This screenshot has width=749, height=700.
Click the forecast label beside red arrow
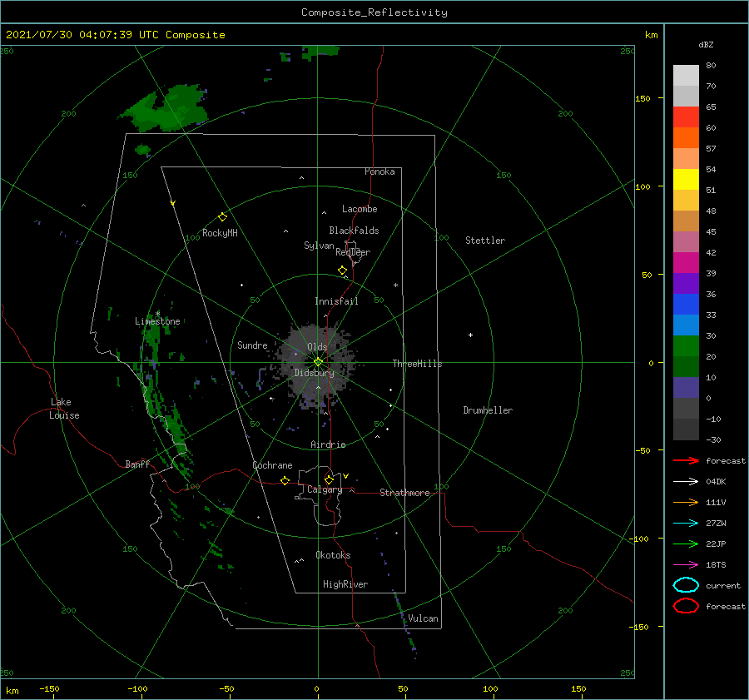click(726, 460)
